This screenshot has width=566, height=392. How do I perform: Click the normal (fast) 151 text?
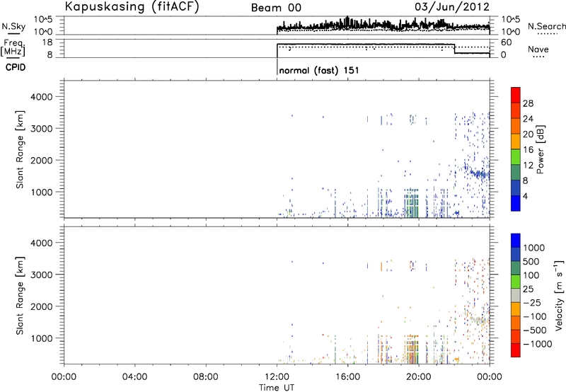(x=319, y=70)
